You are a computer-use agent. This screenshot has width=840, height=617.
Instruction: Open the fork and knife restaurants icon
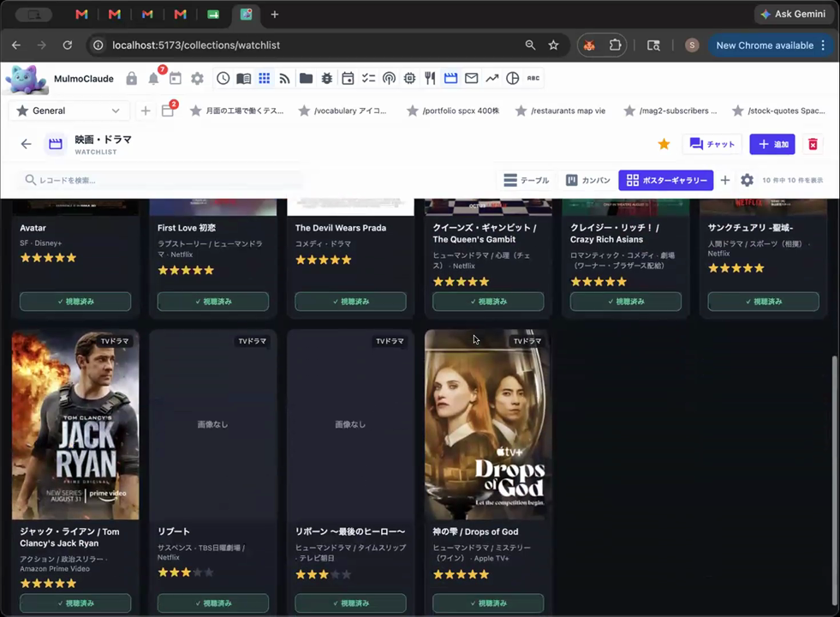click(430, 78)
